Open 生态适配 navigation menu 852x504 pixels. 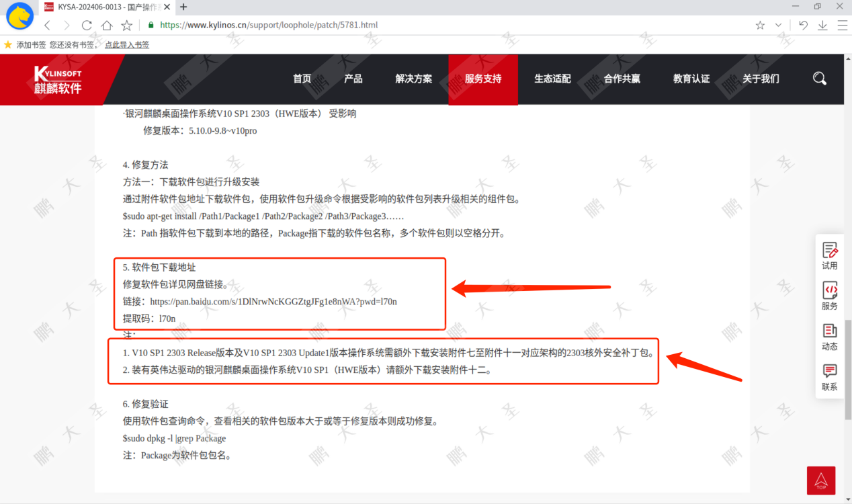coord(552,79)
